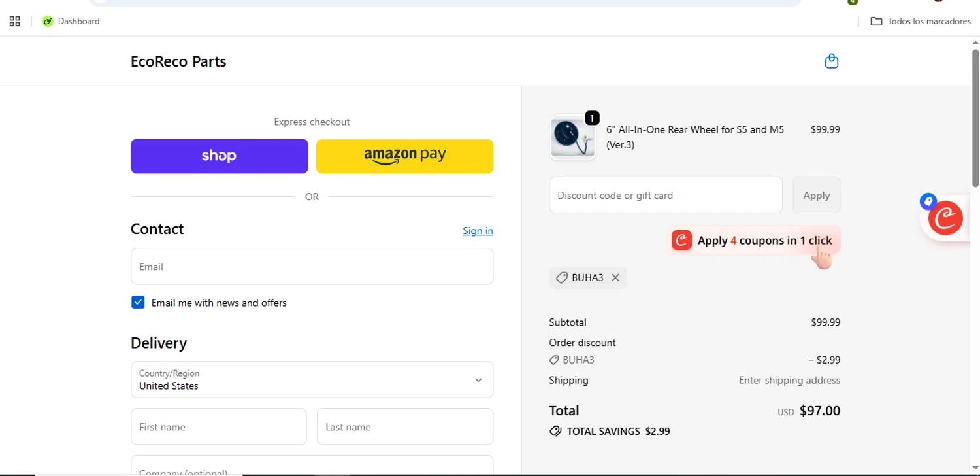This screenshot has width=980, height=476.
Task: Pay with Shop express checkout
Action: [220, 156]
